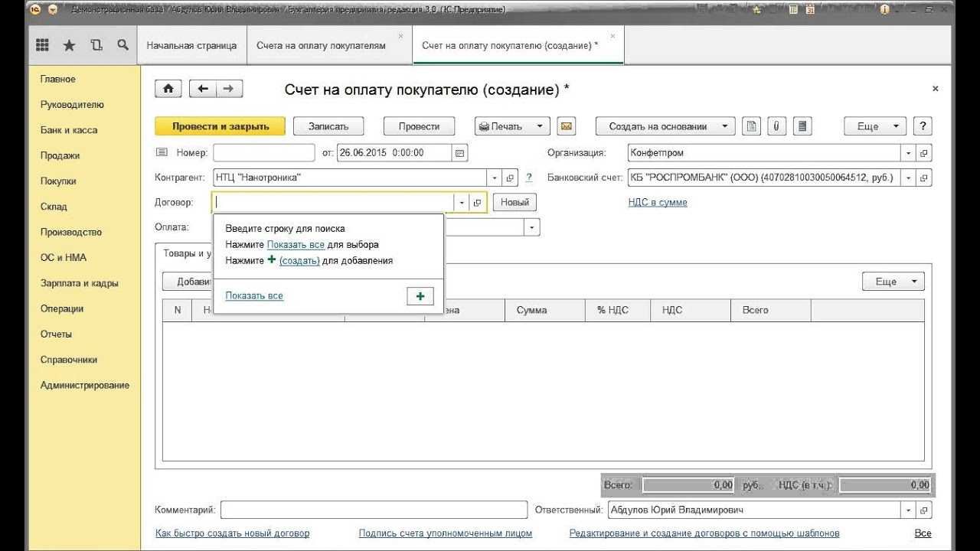This screenshot has height=551, width=980.
Task: Open attached files paperclip icon
Action: pos(777,126)
